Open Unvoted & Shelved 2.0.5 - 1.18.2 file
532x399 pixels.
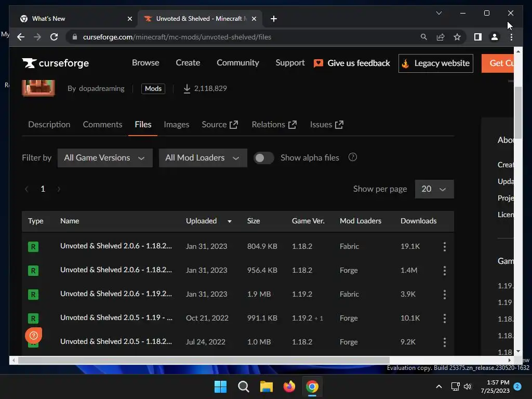click(116, 342)
